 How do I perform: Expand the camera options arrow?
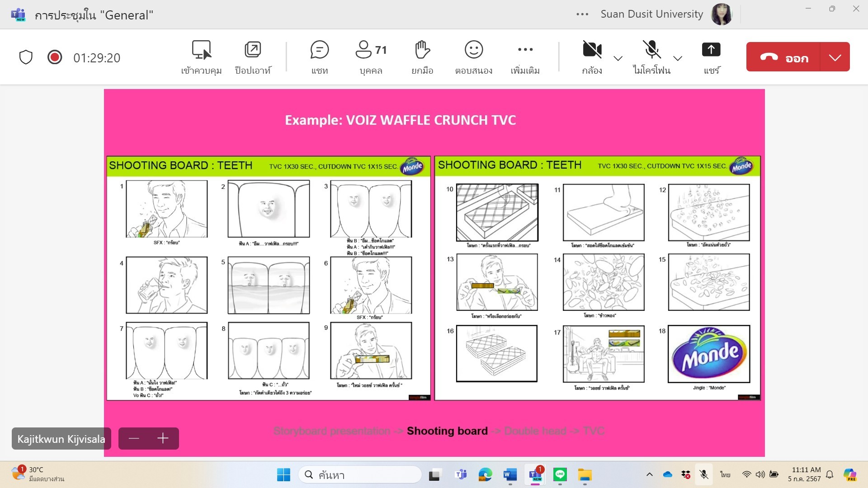tap(618, 58)
